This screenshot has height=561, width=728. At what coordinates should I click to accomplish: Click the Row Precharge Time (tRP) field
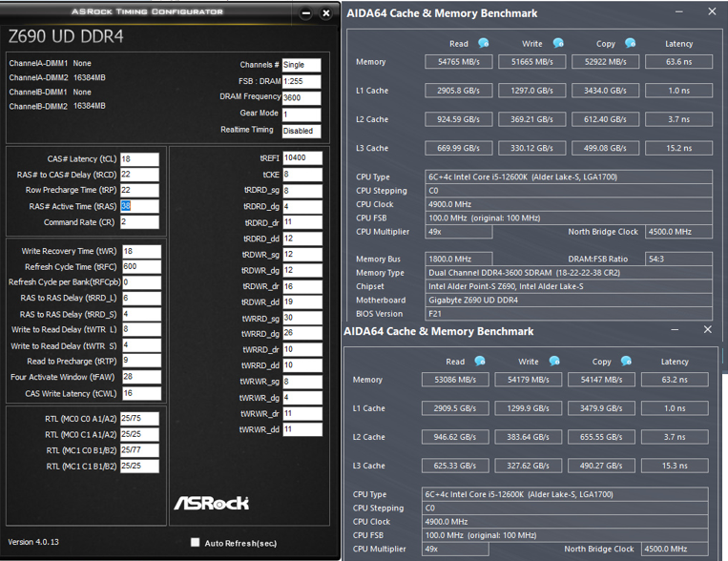pos(139,190)
